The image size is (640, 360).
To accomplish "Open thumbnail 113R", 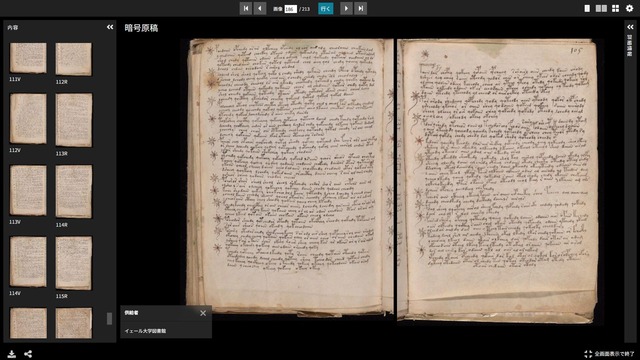I will click(x=73, y=120).
